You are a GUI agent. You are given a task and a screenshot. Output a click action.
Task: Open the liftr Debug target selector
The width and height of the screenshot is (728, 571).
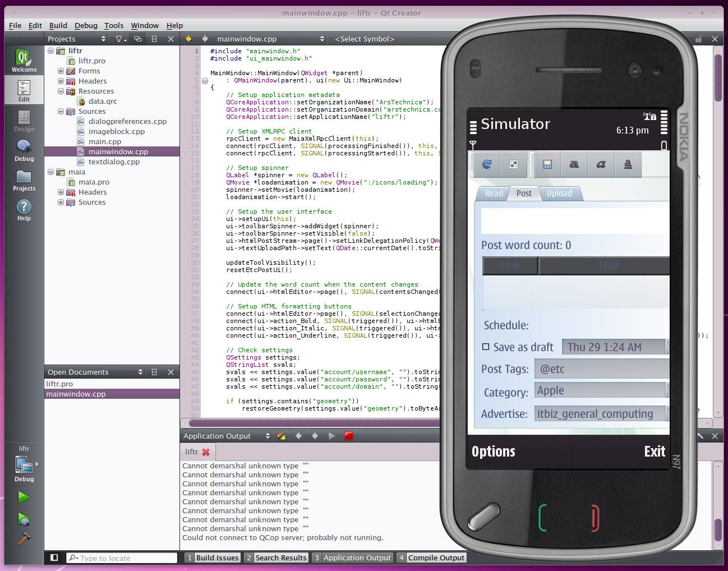[24, 464]
